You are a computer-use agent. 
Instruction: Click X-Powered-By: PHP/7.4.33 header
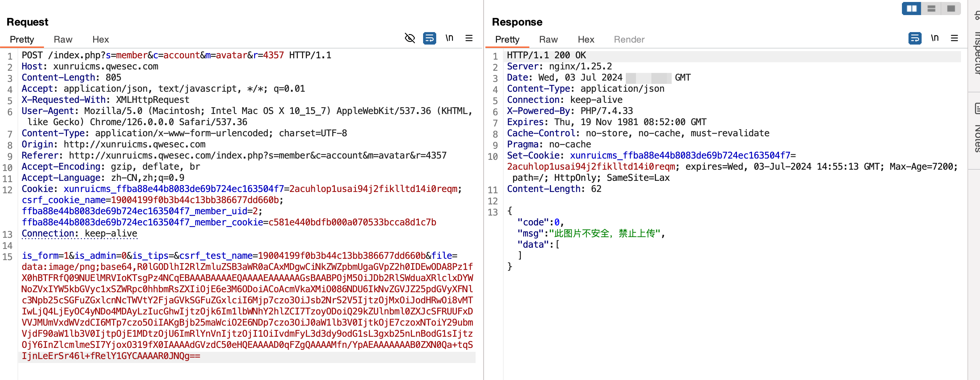click(570, 111)
